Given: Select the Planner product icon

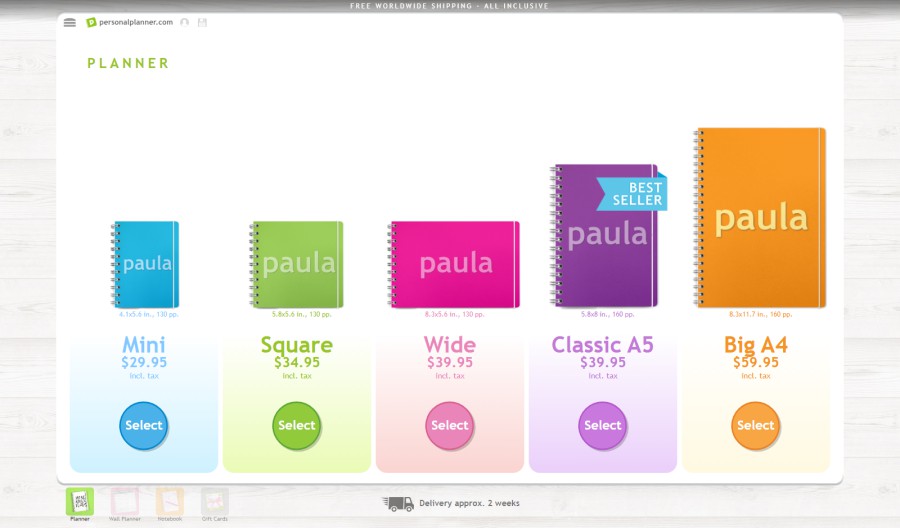Looking at the screenshot, I should tap(80, 502).
